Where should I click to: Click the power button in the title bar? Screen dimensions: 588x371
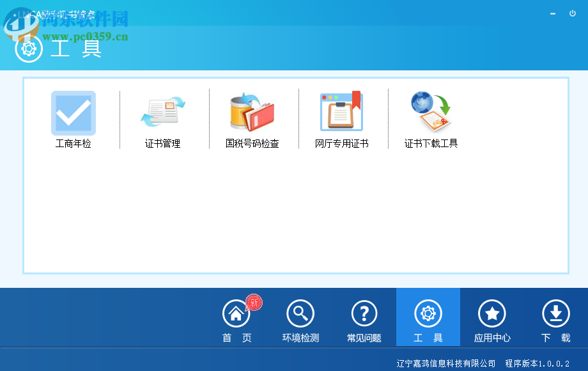click(x=573, y=13)
